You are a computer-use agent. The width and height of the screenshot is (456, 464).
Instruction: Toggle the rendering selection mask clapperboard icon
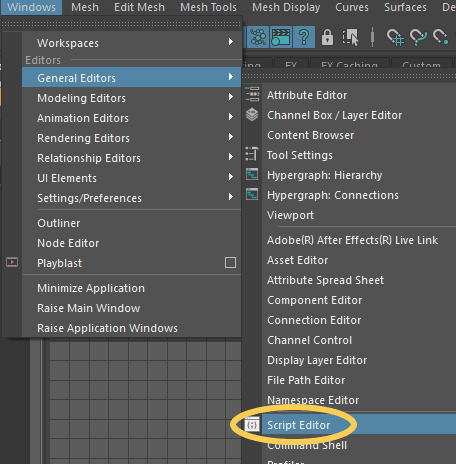point(281,37)
